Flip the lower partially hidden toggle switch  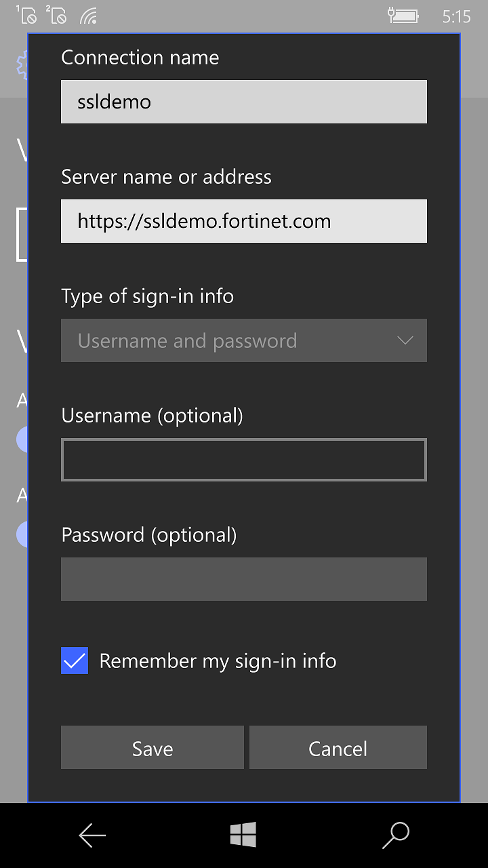pos(22,534)
